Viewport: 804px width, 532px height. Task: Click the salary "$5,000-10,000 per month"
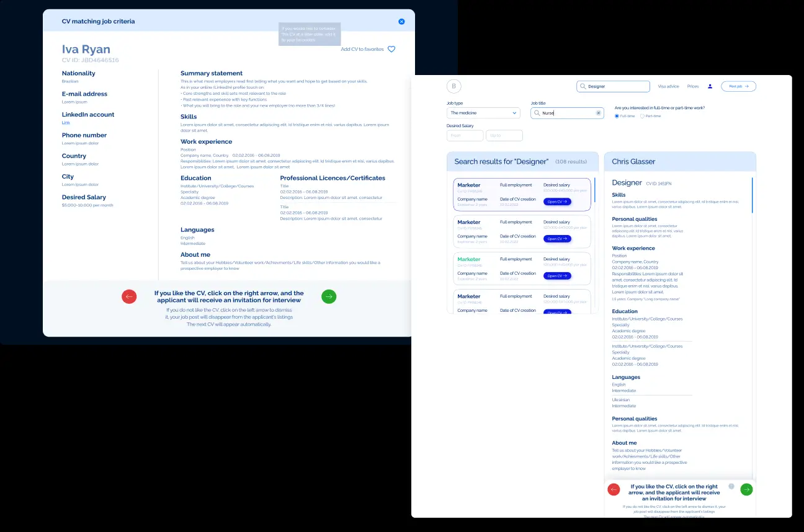[x=87, y=205]
